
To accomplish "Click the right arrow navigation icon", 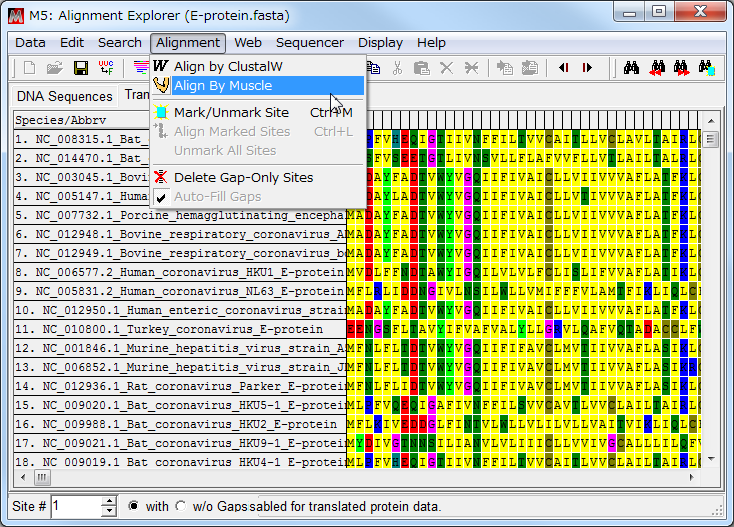I will point(587,68).
